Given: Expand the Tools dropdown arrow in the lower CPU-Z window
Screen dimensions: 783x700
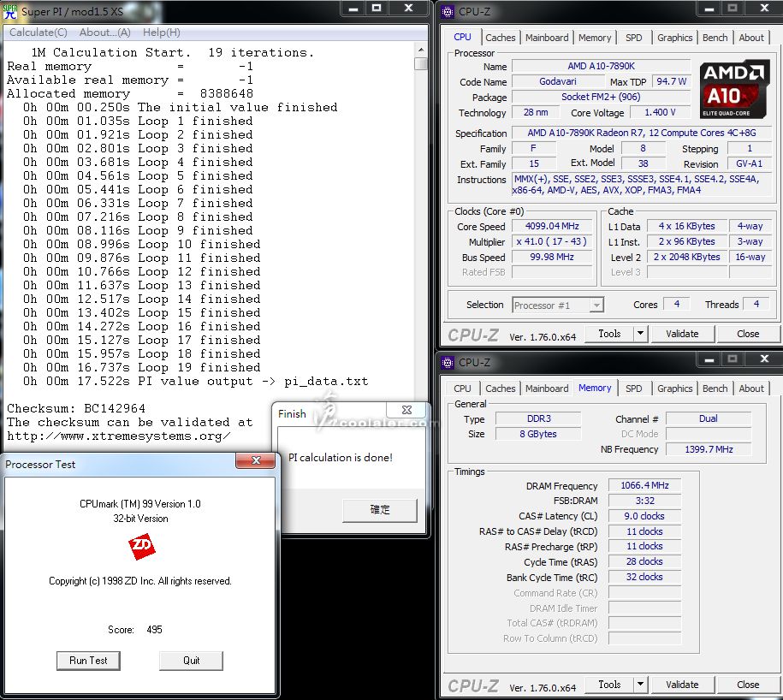Looking at the screenshot, I should click(x=640, y=685).
